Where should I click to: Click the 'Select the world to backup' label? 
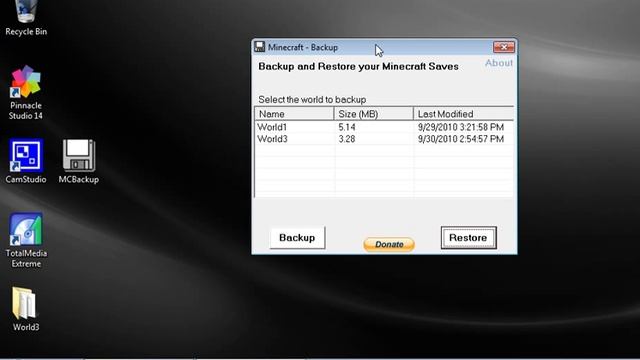coord(312,100)
